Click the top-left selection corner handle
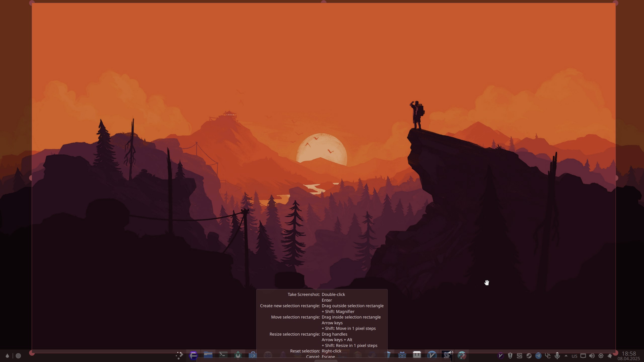The height and width of the screenshot is (362, 644). pyautogui.click(x=32, y=3)
